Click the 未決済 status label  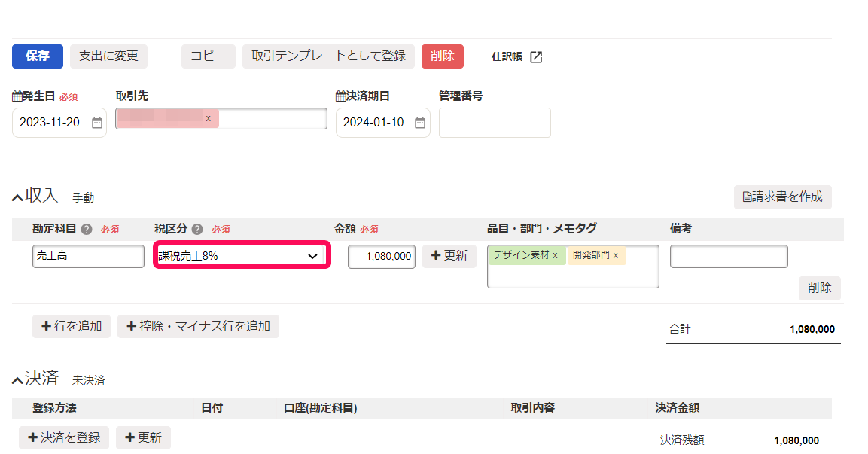pos(89,380)
